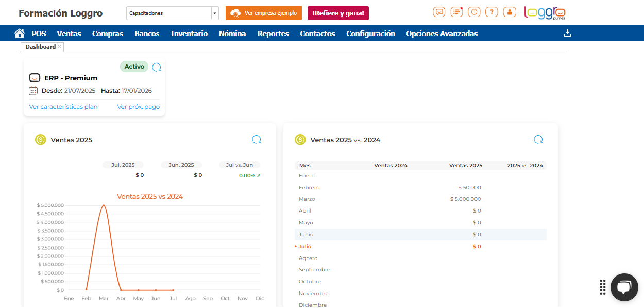The image size is (644, 308).
Task: Click the Jul vs. Jun label pill
Action: pyautogui.click(x=240, y=165)
